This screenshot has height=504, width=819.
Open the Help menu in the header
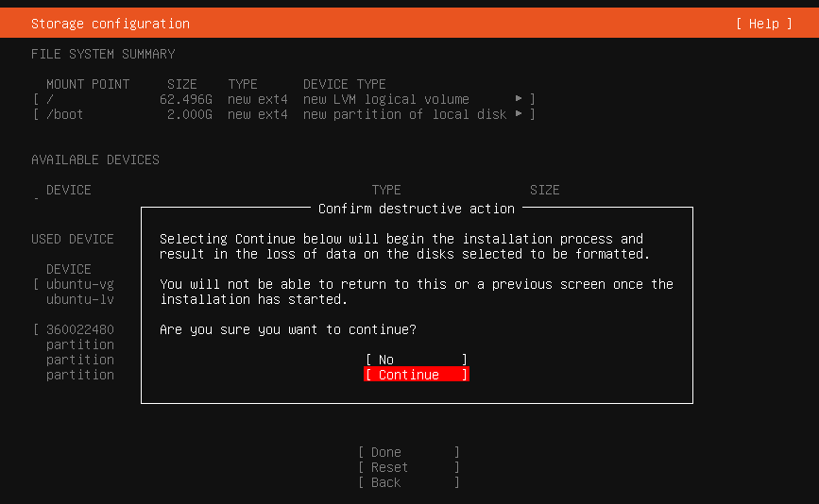point(763,24)
